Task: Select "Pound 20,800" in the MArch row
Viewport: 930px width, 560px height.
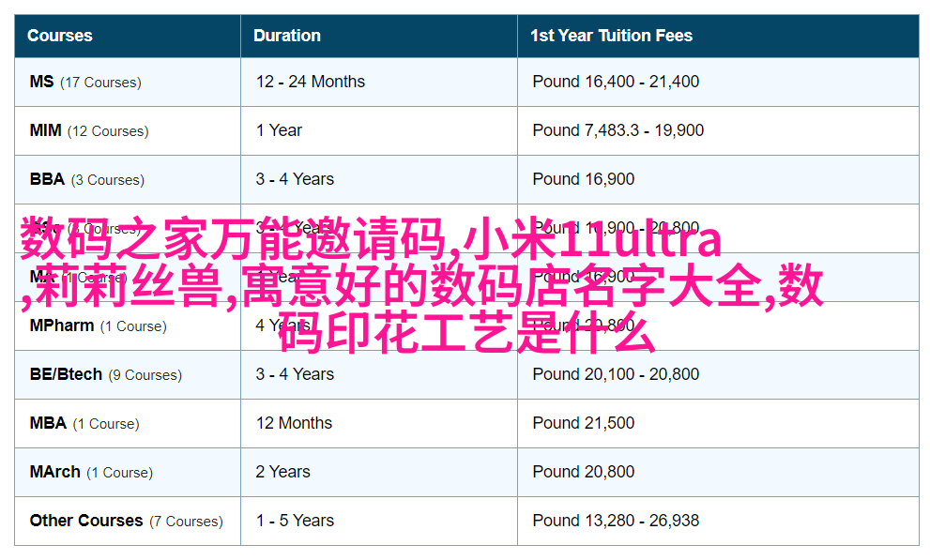Action: [584, 472]
